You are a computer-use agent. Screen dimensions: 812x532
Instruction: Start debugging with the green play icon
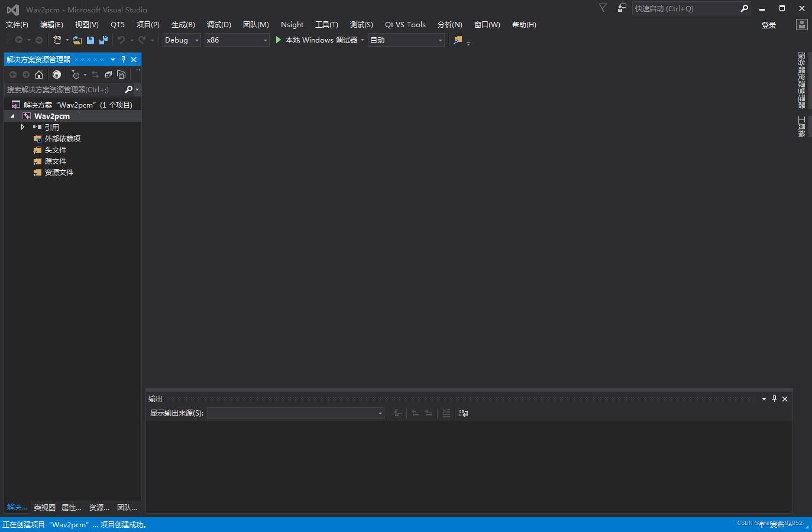click(279, 40)
